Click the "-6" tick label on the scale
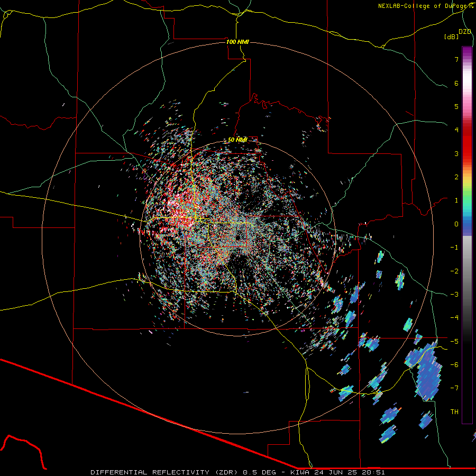Screen dimensions: 476x476 point(454,365)
